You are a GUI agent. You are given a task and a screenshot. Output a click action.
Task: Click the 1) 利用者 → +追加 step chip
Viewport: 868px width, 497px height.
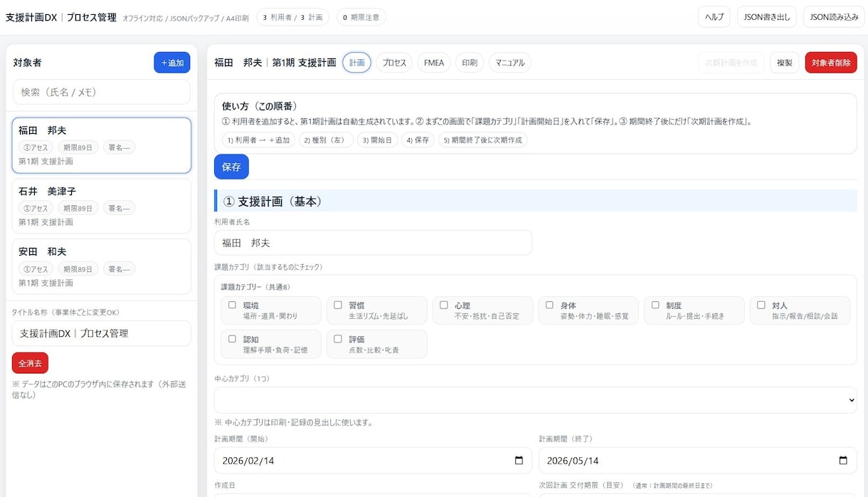click(x=258, y=140)
